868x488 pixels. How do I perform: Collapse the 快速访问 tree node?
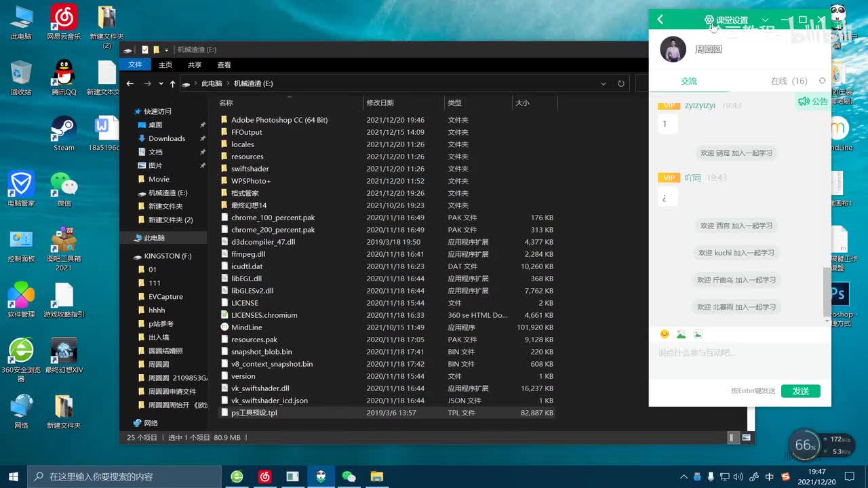point(129,111)
